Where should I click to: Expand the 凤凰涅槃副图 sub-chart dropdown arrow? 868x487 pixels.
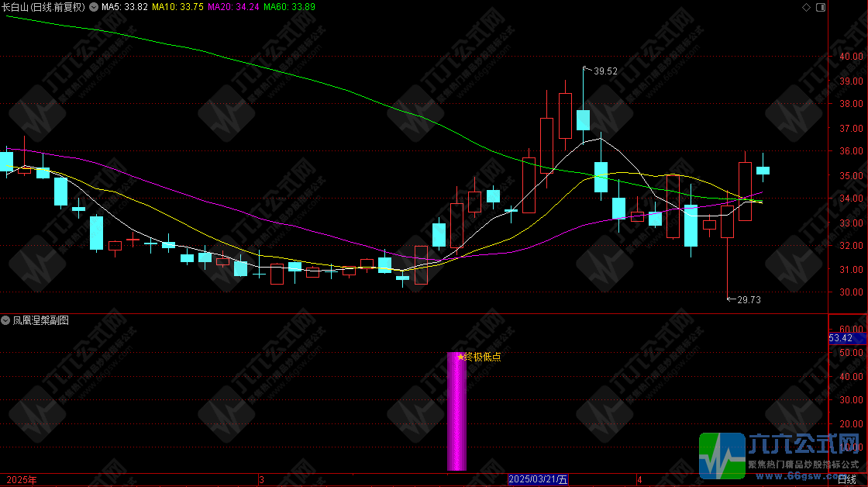(5, 320)
